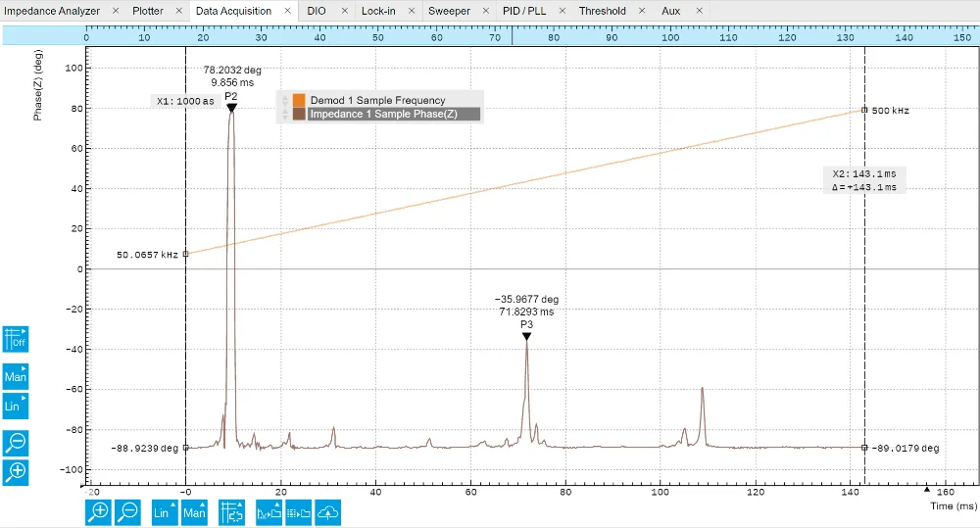Screen dimensions: 980x528
Task: Open X-axis Lin scale mode selector
Action: coord(165,512)
